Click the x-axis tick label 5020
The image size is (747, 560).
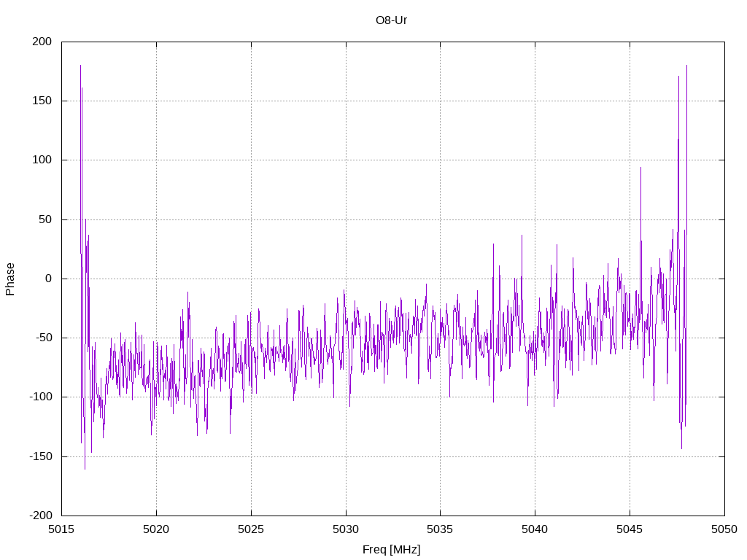[156, 529]
